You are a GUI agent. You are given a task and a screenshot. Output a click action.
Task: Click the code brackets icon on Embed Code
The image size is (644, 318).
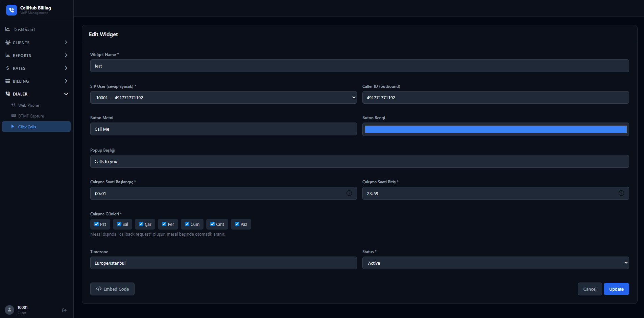tap(99, 289)
